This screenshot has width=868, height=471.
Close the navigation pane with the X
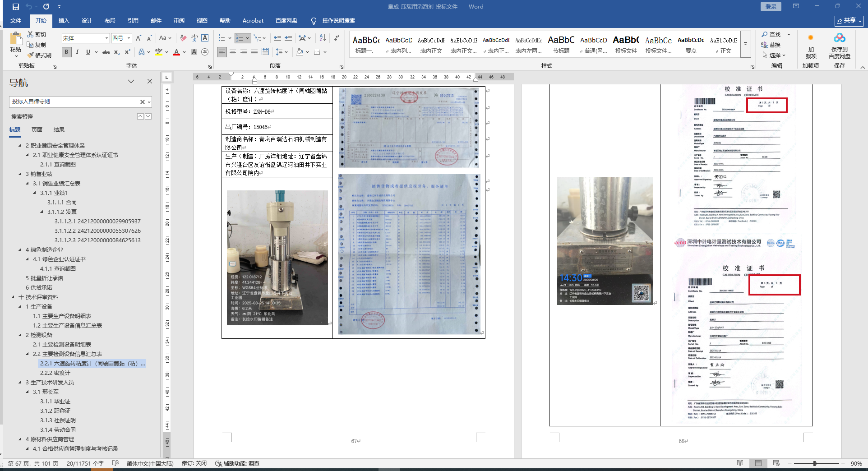[x=150, y=81]
